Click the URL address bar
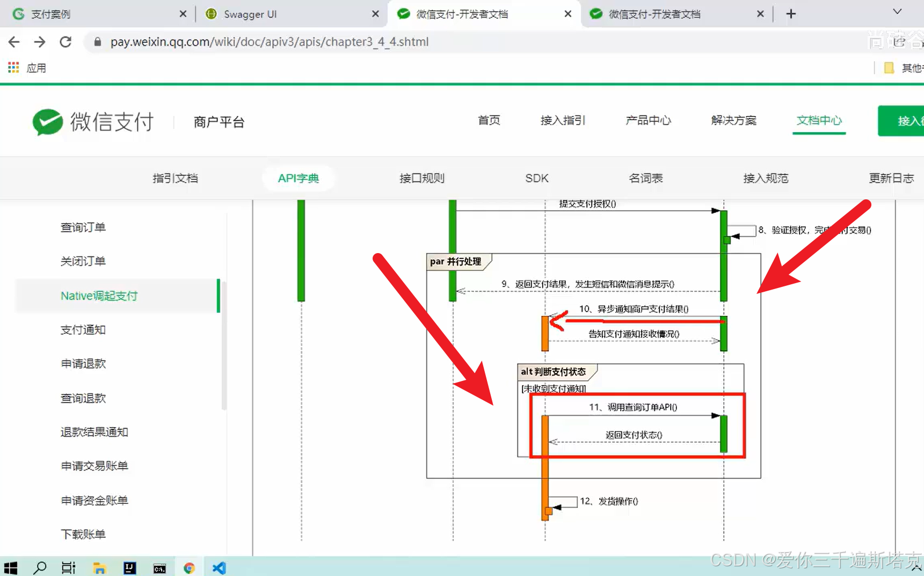Screen dimensions: 924x576 472,42
